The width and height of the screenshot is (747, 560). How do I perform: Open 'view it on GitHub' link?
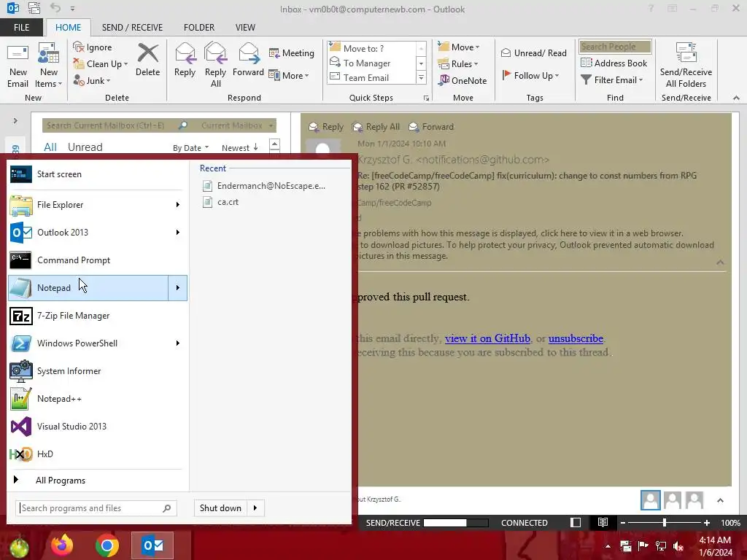(487, 338)
